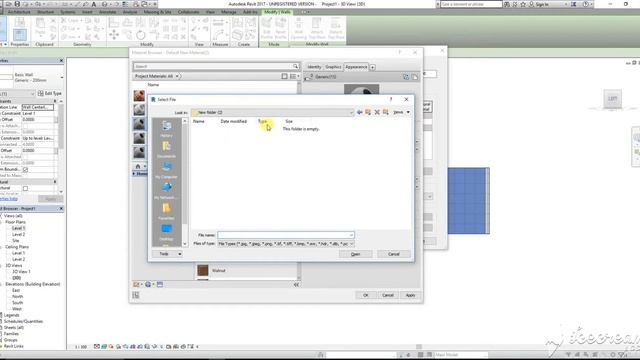Image resolution: width=640 pixels, height=360 pixels.
Task: Open wall type selector dropdown in Properties
Action: [x=62, y=78]
